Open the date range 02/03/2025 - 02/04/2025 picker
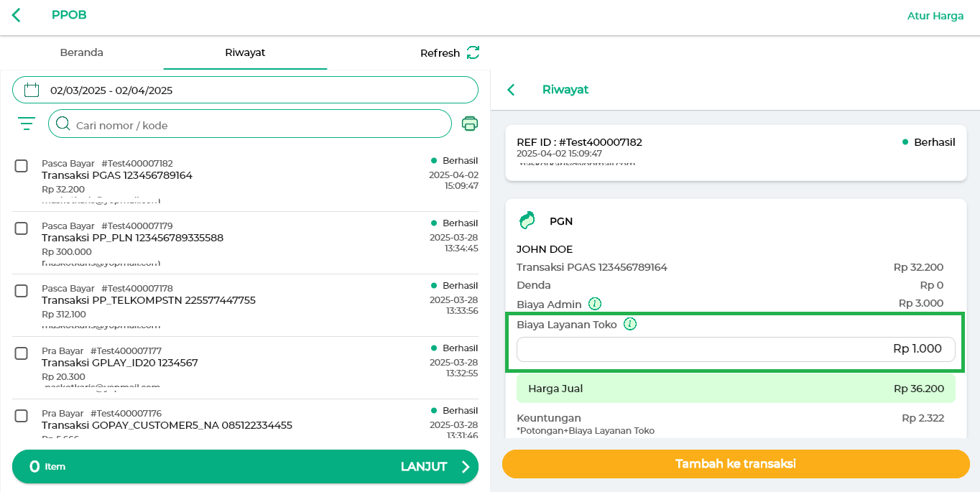 click(245, 90)
